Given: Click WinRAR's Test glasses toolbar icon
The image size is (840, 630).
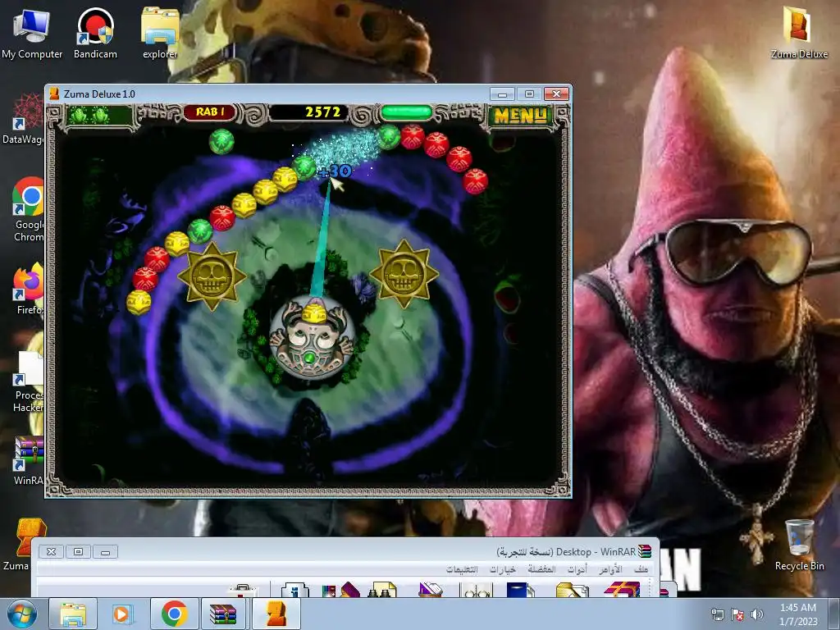Looking at the screenshot, I should click(x=475, y=591).
